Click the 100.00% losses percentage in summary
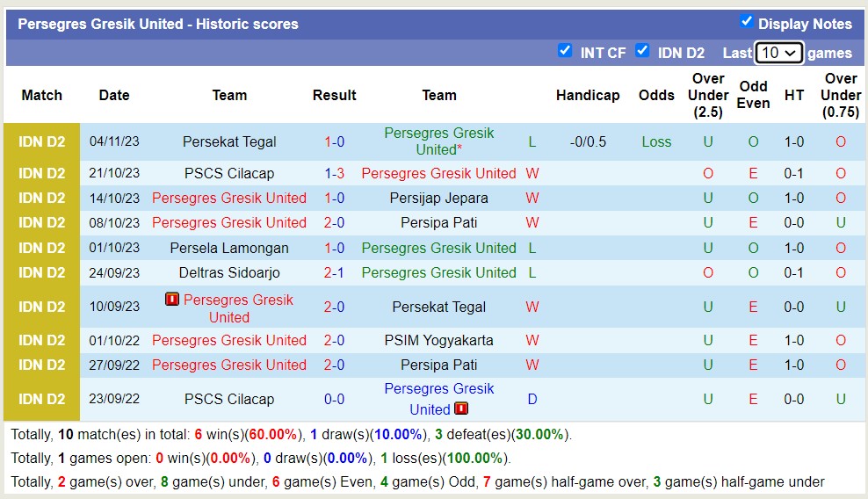 475,458
